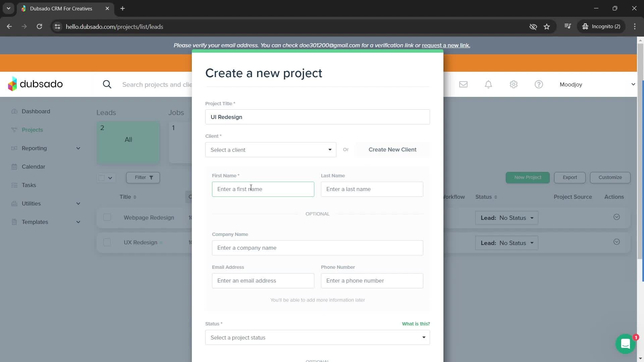
Task: Open the media control icon in toolbar
Action: [568, 26]
